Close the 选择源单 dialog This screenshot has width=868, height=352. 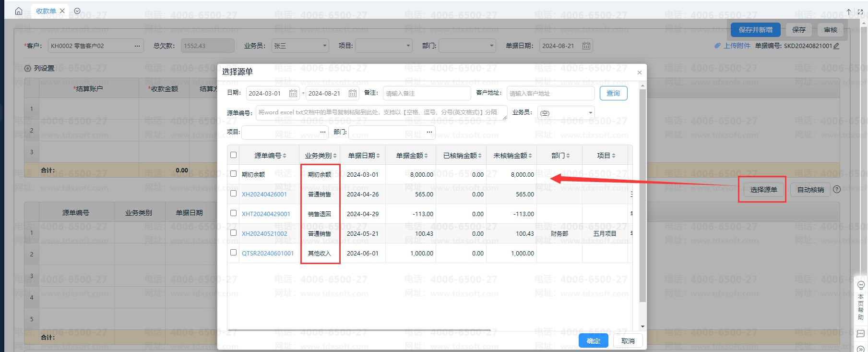tap(639, 73)
